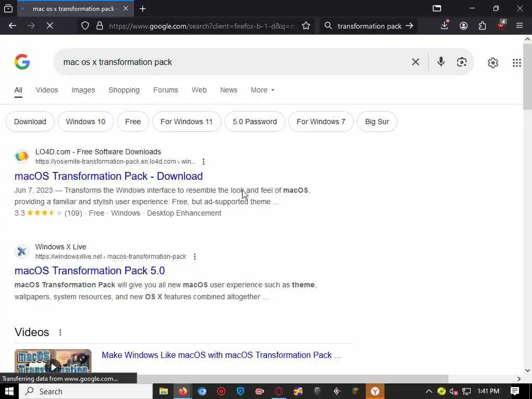The height and width of the screenshot is (399, 532).
Task: Select the For Windows 11 chip
Action: (187, 122)
